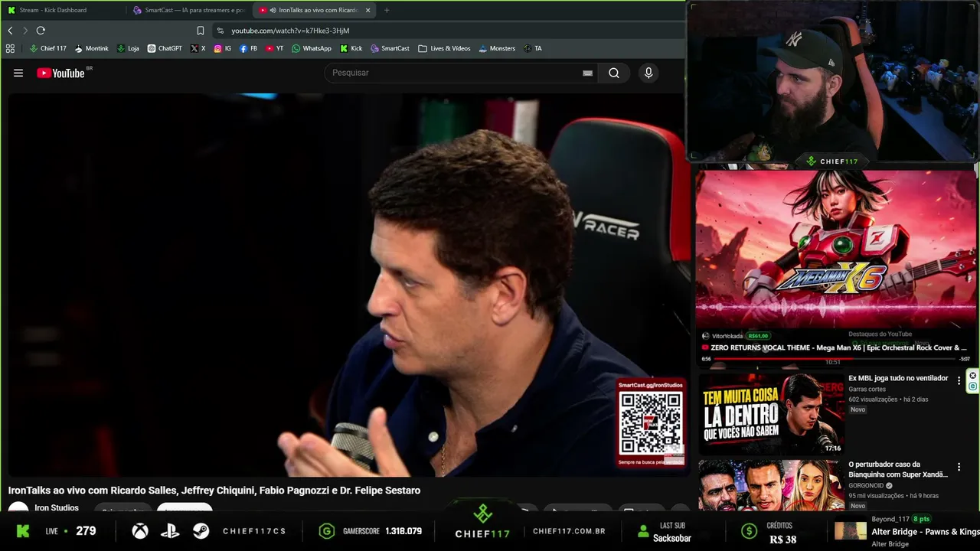Open O perturbador caso da Bianquinha video
Screen dimensions: 980x551
898,469
